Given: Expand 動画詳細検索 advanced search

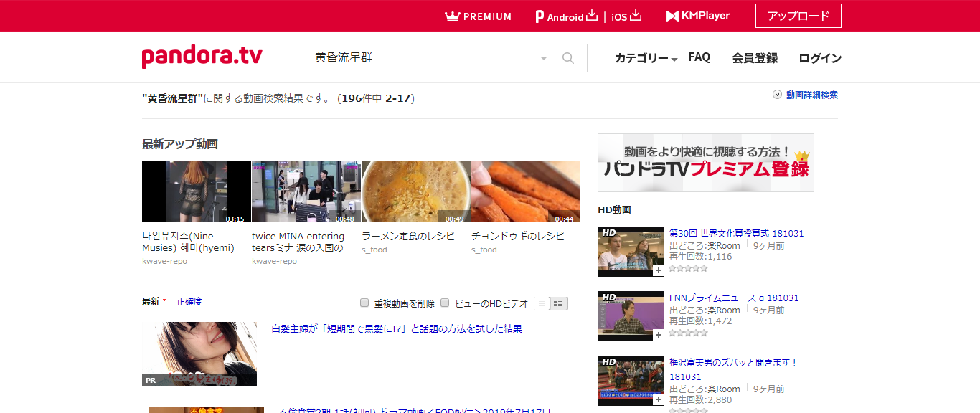Looking at the screenshot, I should pos(805,95).
